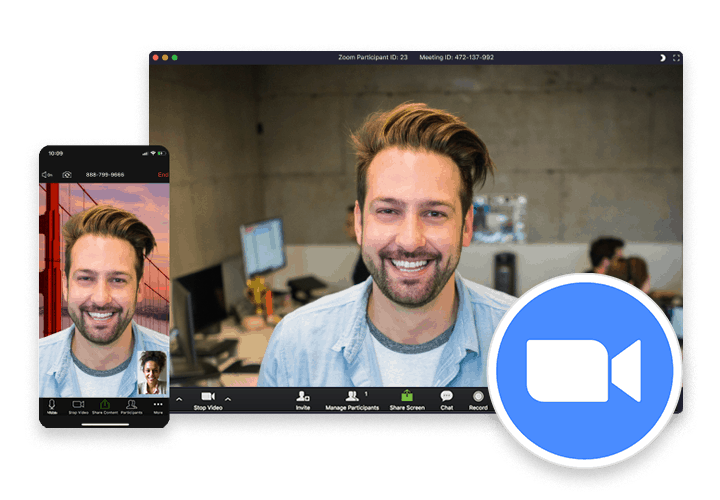Expand video options arrow beside Stop Video
The width and height of the screenshot is (720, 500).
point(228,399)
